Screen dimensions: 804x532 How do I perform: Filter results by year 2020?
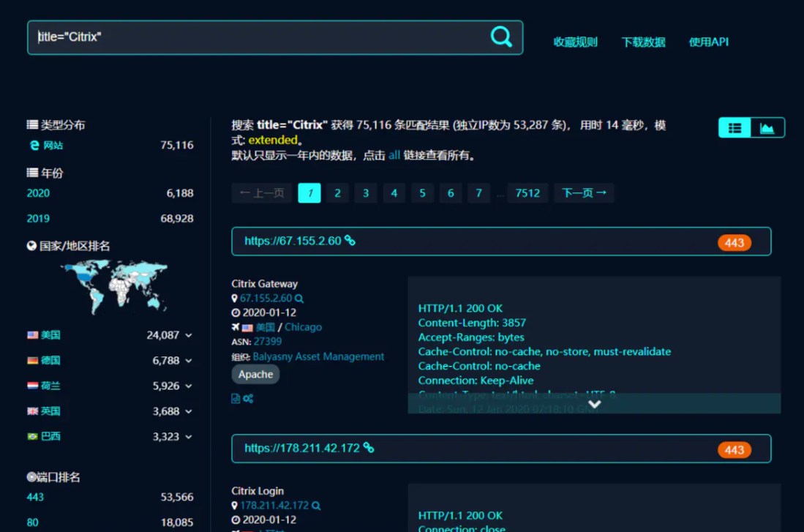coord(38,193)
